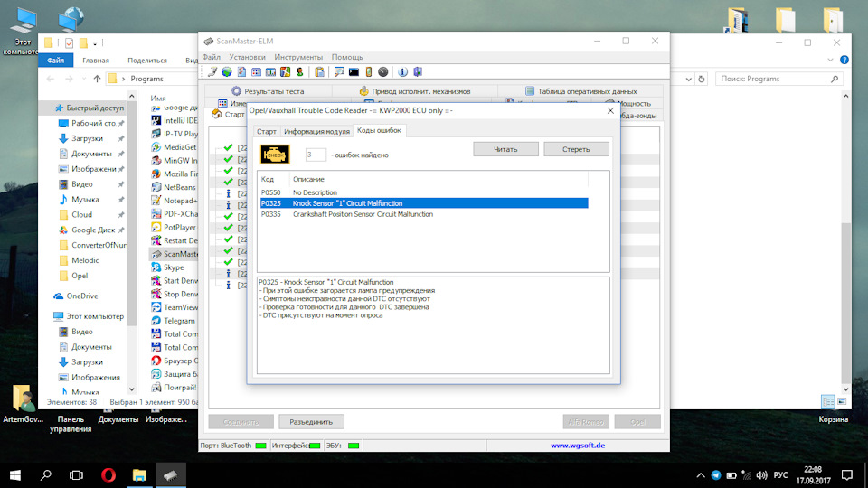Open the Главная ribbon tab in Explorer
868x488 pixels.
tap(96, 61)
